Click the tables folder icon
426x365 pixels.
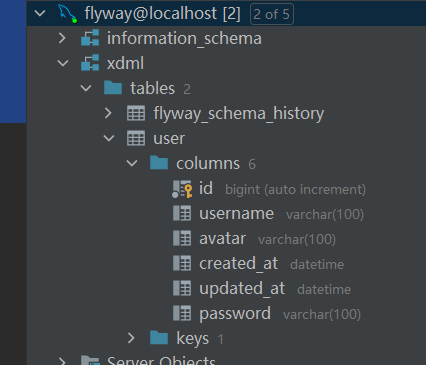tap(113, 88)
